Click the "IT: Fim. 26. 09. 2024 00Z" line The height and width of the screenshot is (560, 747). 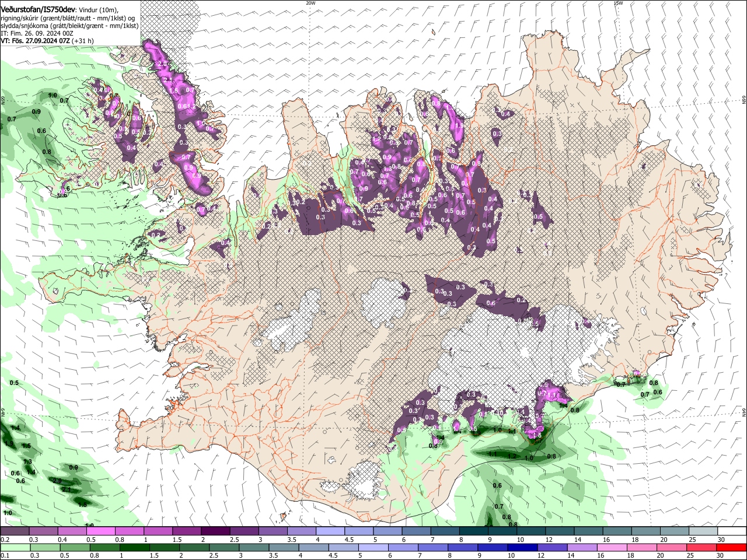37,33
